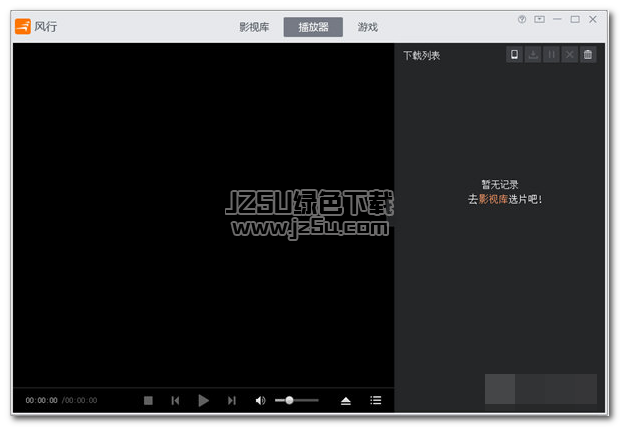This screenshot has width=620, height=427.
Task: Maximize the Funshion window
Action: pyautogui.click(x=575, y=19)
